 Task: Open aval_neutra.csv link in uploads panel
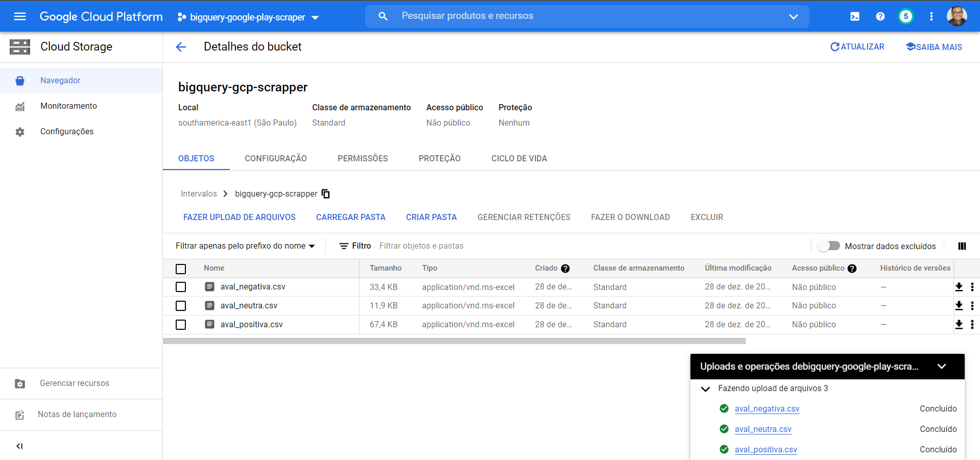coord(763,429)
